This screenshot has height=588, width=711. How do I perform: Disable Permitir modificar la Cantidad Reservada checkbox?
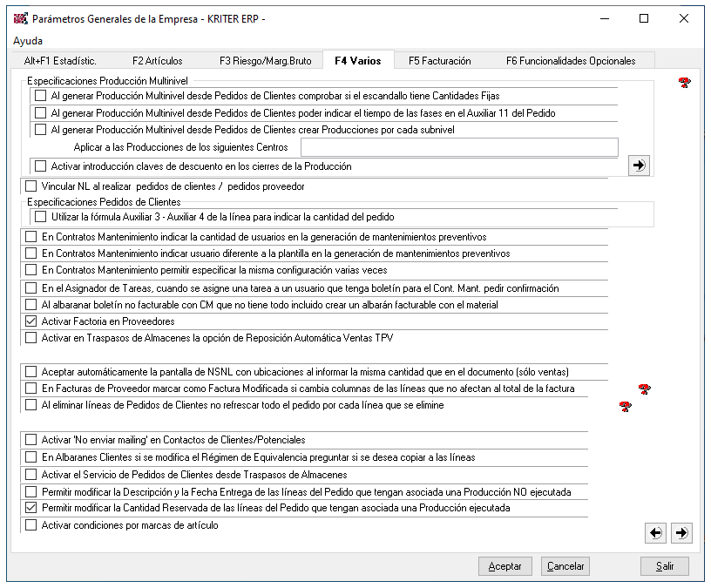click(x=32, y=508)
